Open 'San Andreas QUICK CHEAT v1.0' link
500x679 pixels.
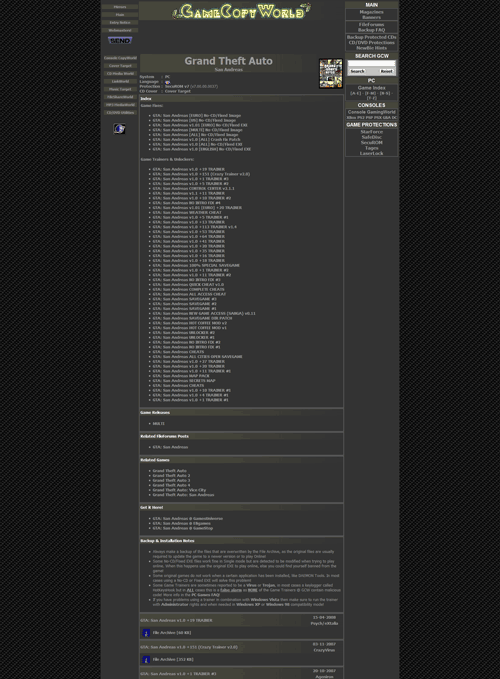pyautogui.click(x=188, y=285)
